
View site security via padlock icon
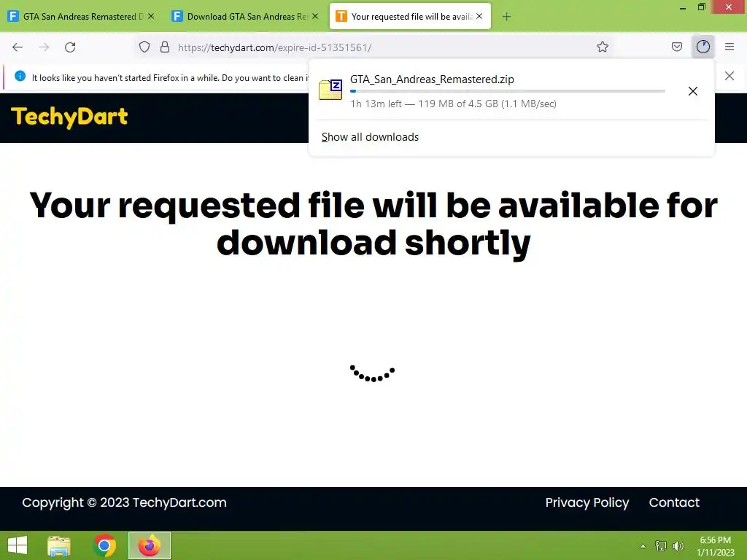pos(165,47)
